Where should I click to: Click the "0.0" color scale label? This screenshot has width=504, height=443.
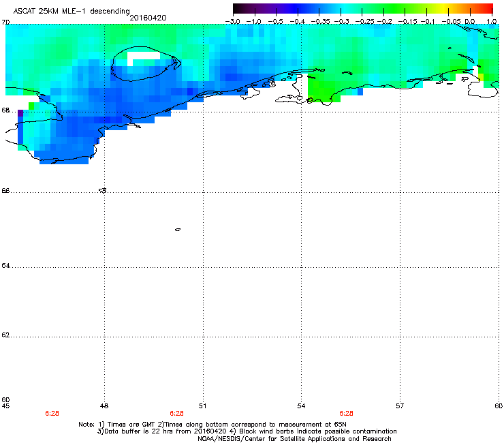coord(470,22)
